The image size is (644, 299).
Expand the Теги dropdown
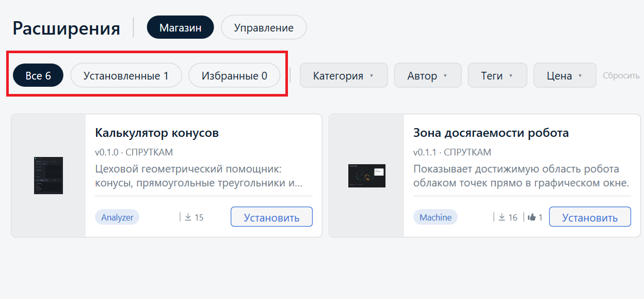pos(497,75)
